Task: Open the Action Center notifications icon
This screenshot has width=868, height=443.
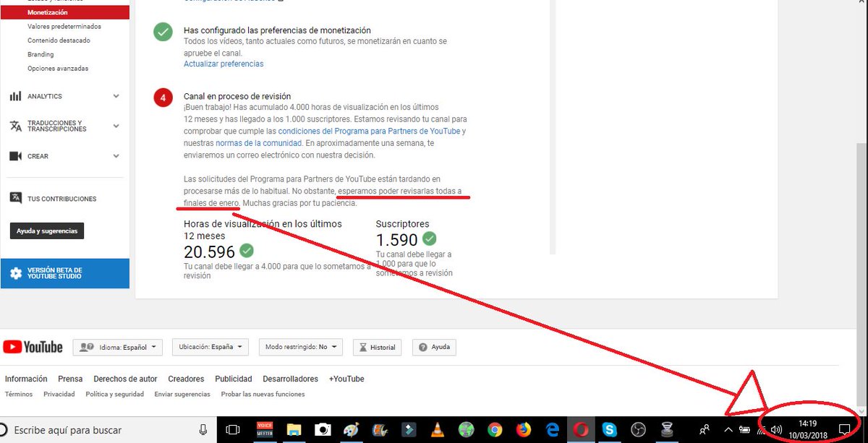Action: click(x=843, y=430)
